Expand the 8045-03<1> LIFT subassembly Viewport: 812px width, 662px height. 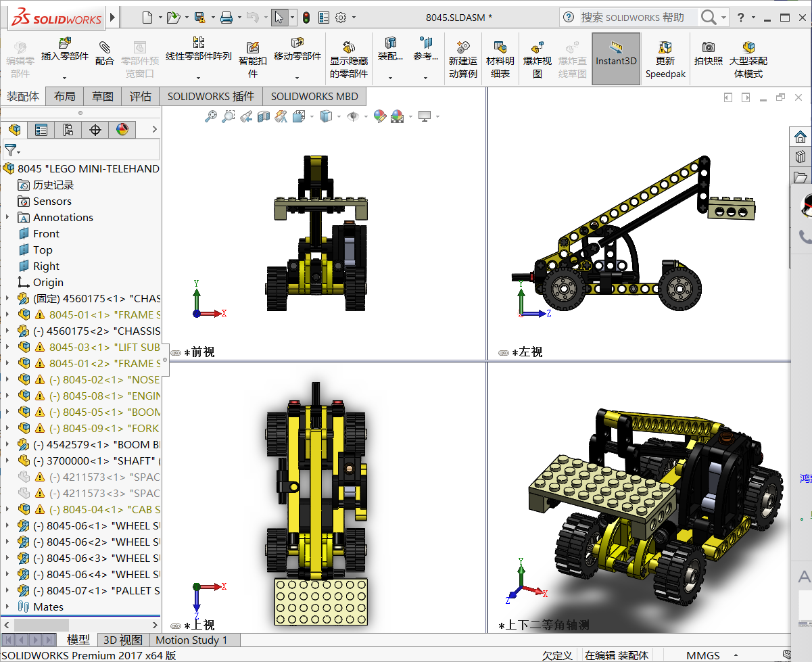[x=7, y=348]
